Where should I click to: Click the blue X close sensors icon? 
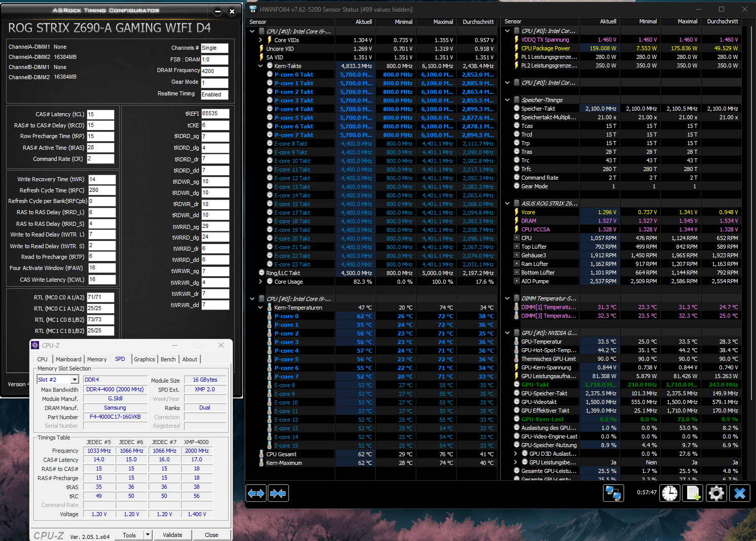(740, 493)
